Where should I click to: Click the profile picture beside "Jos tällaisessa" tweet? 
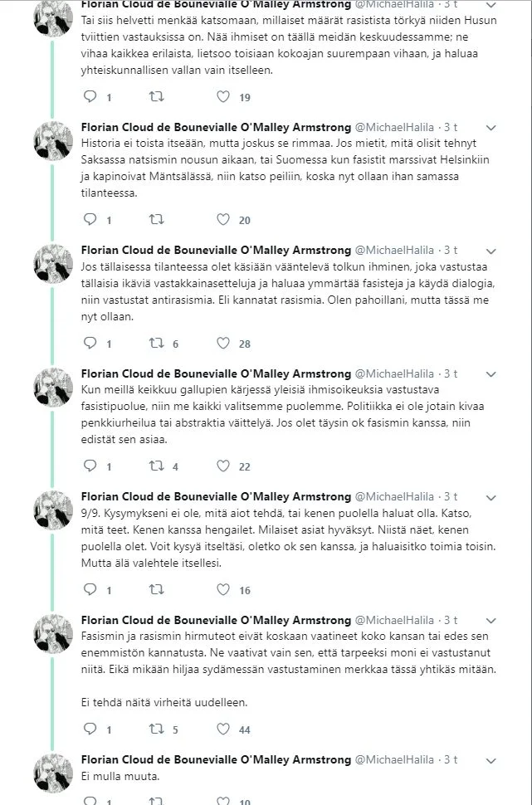pos(53,265)
